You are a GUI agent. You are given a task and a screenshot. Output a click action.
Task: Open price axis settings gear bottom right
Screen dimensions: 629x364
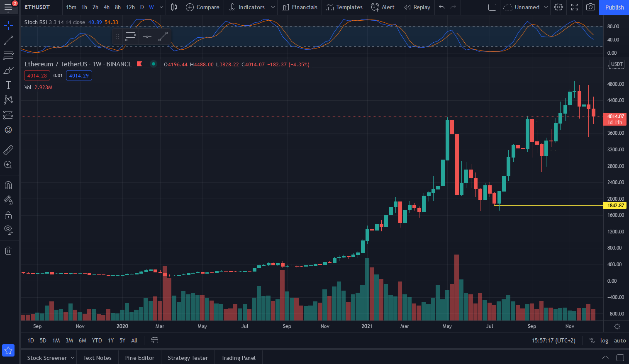617,326
